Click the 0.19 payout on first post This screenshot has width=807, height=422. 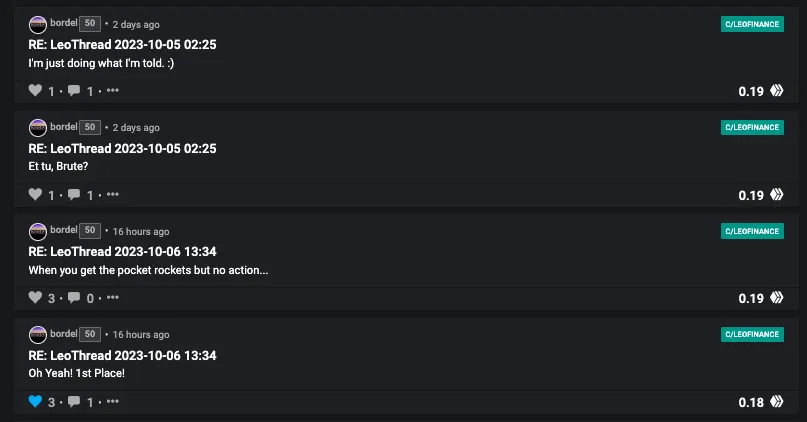751,92
